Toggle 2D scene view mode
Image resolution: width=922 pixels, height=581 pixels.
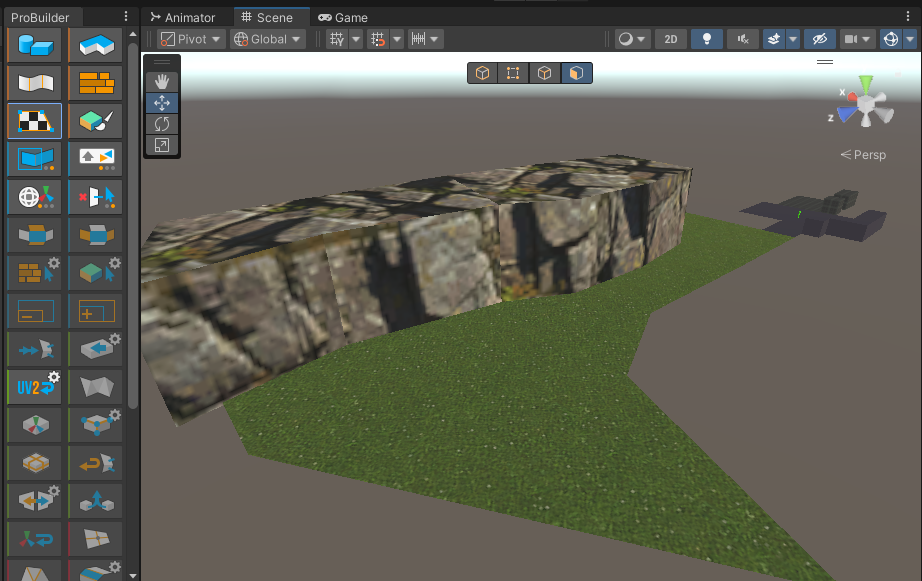click(671, 39)
